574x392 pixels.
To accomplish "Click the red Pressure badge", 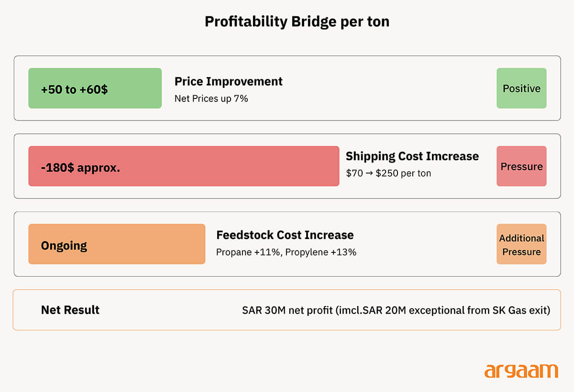I will pyautogui.click(x=521, y=166).
